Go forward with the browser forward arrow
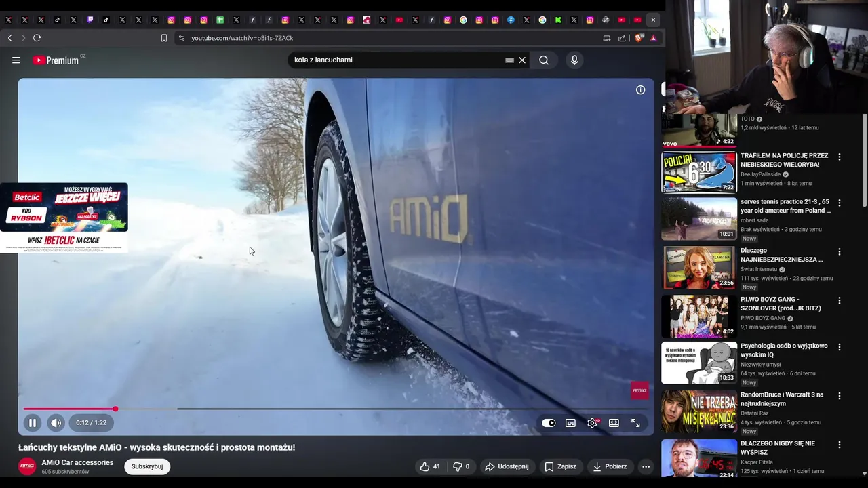 [x=23, y=38]
